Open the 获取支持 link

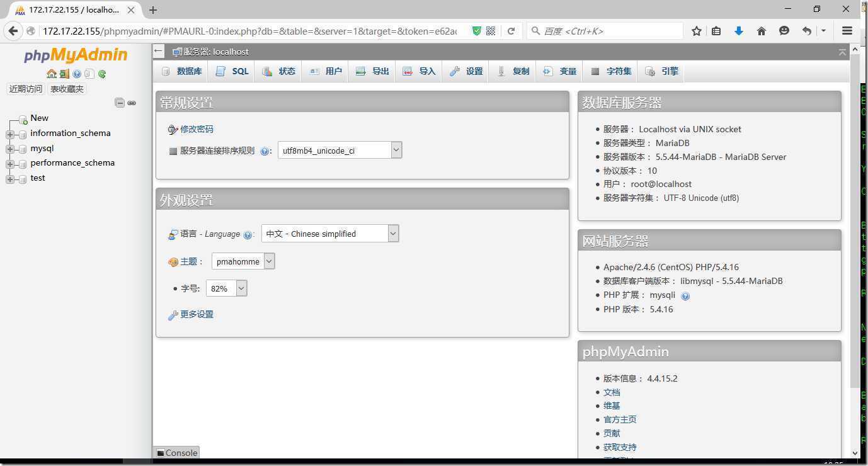pos(620,447)
